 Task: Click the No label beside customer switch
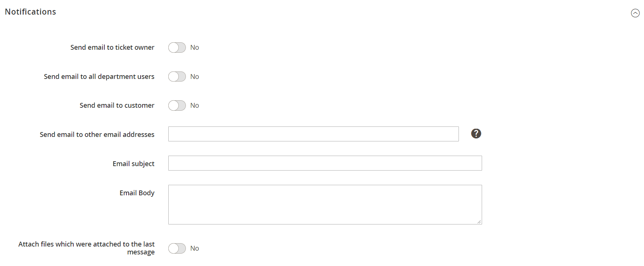[194, 106]
